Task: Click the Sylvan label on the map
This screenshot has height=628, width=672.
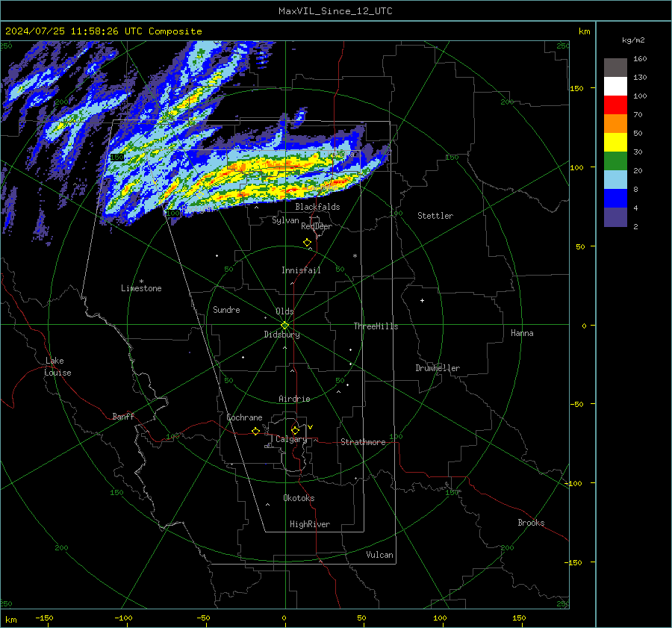Action: [x=285, y=220]
